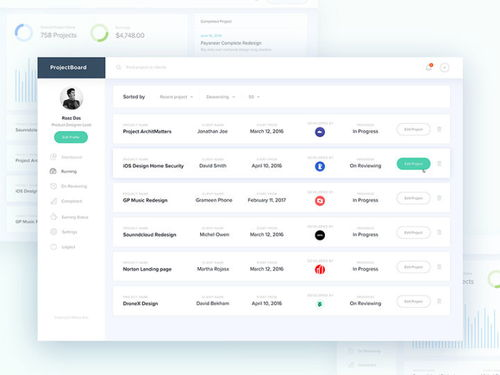Delete the Project ArchitMatters row via trash icon
The image size is (500, 375).
(439, 129)
